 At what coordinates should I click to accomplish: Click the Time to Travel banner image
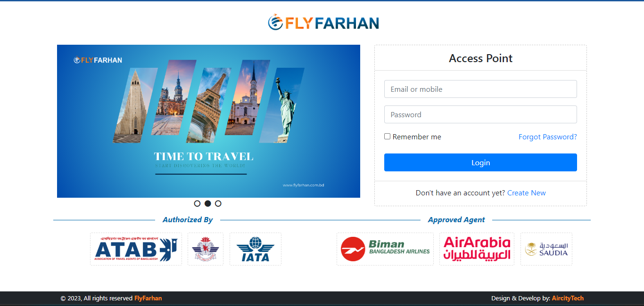coord(208,121)
